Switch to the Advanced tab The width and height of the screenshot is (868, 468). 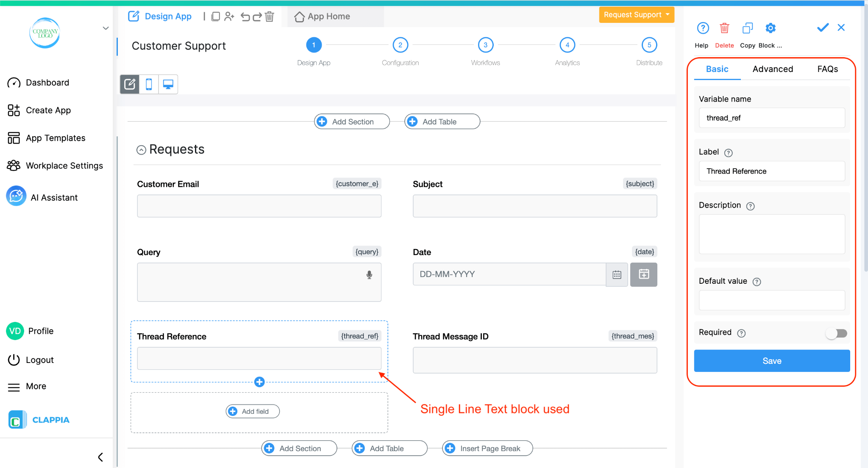(x=772, y=69)
